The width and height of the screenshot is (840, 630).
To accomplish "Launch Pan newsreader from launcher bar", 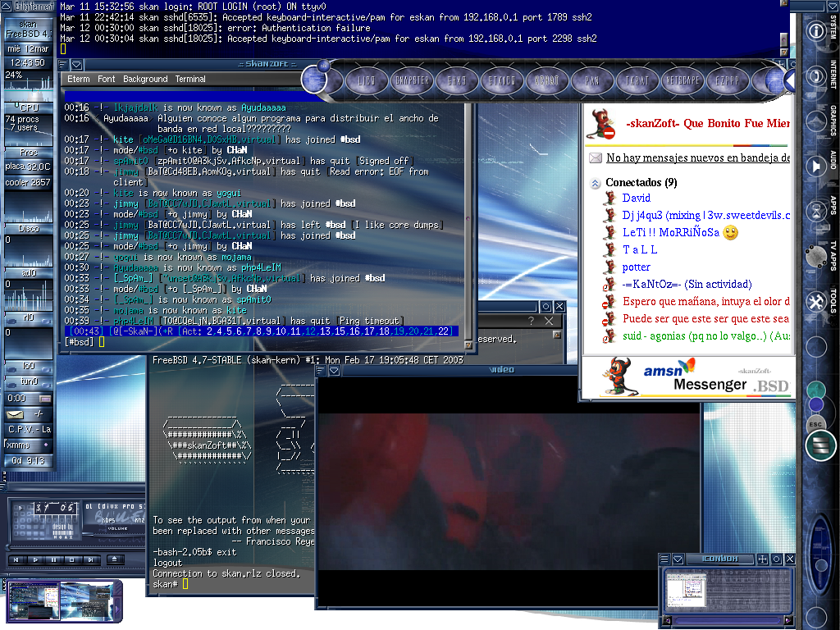I will coord(592,81).
